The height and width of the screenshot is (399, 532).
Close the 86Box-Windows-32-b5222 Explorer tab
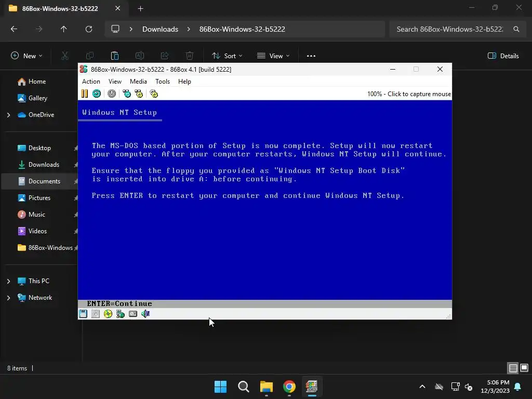(x=118, y=8)
